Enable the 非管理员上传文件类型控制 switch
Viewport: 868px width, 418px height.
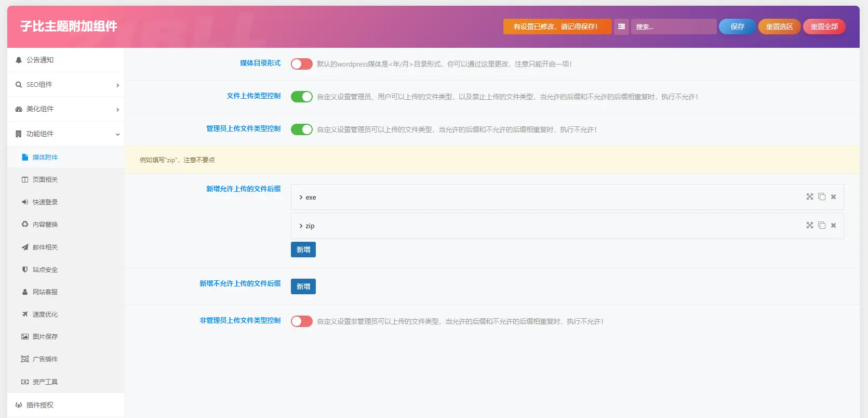coord(302,321)
